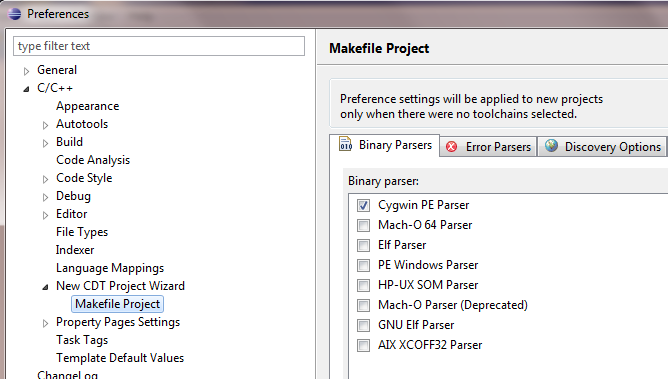Screen dimensions: 668x379
Task: Expand the General tree node
Action: [x=26, y=71]
